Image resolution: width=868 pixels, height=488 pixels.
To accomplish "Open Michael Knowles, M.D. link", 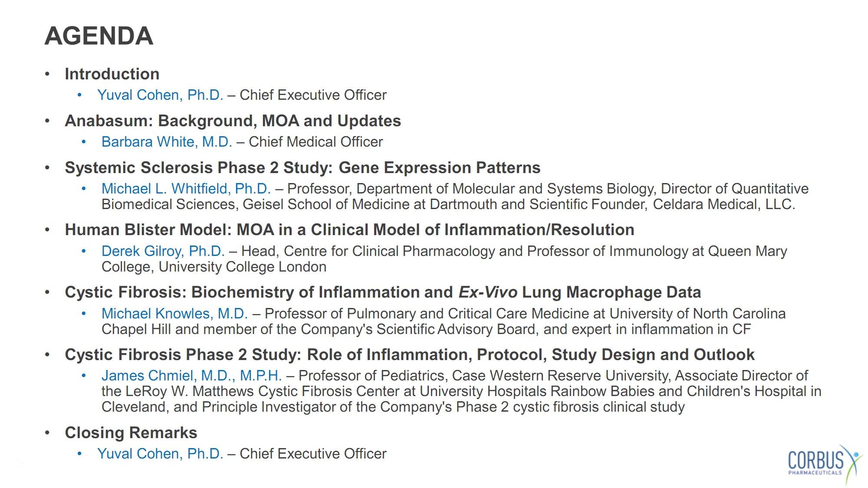I will [x=174, y=314].
